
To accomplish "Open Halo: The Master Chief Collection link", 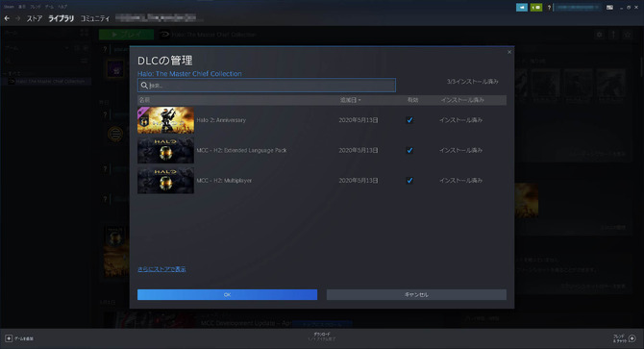I will tap(189, 74).
